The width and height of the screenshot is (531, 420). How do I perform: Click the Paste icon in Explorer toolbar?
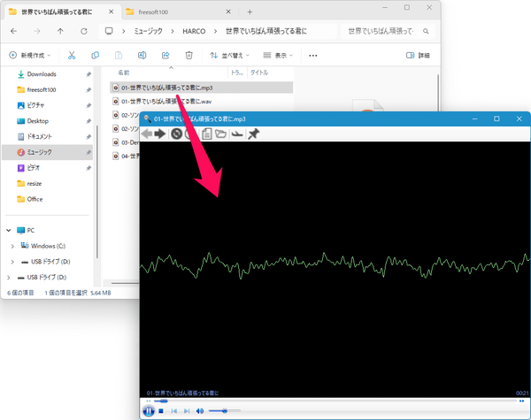click(119, 55)
